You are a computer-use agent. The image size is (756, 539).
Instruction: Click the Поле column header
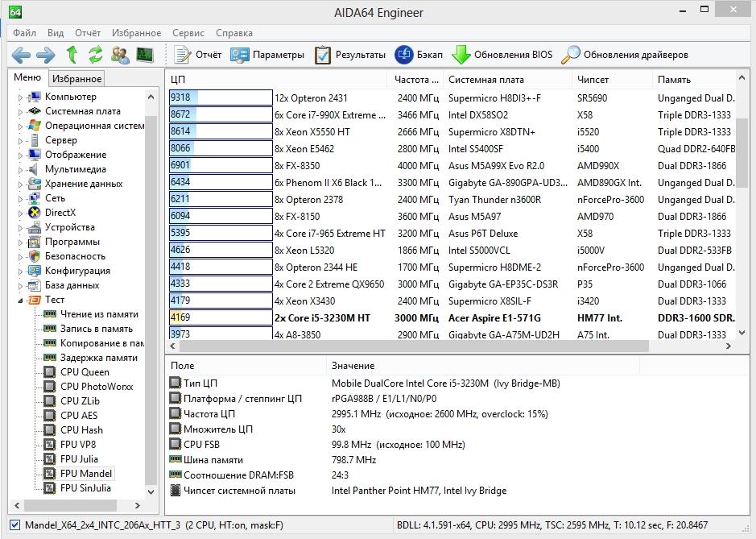pyautogui.click(x=246, y=365)
